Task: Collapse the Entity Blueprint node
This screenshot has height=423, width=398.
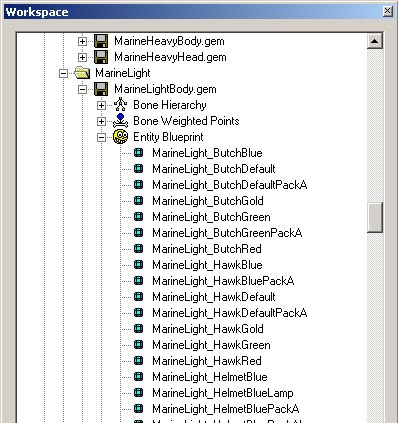Action: [101, 137]
